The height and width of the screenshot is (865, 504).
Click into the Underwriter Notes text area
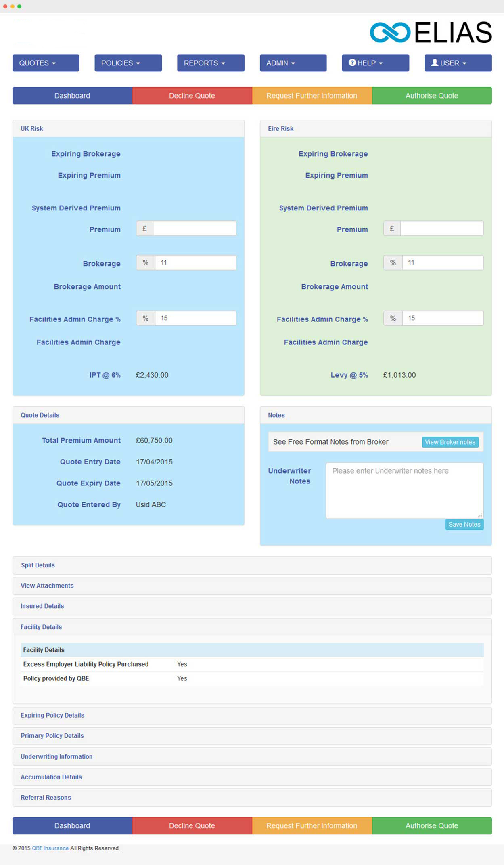coord(404,490)
